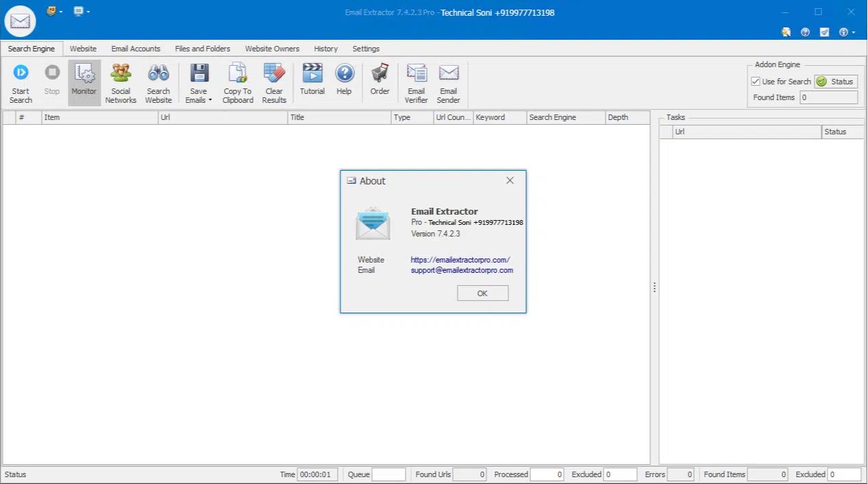Open the Email Sender tool
Viewport: 868px width, 484px height.
click(449, 83)
